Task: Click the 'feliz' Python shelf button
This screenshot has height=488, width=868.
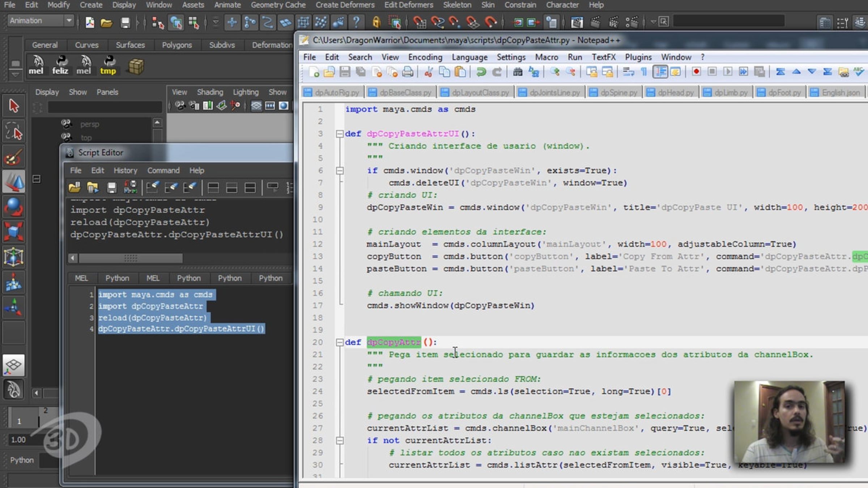Action: tap(60, 65)
